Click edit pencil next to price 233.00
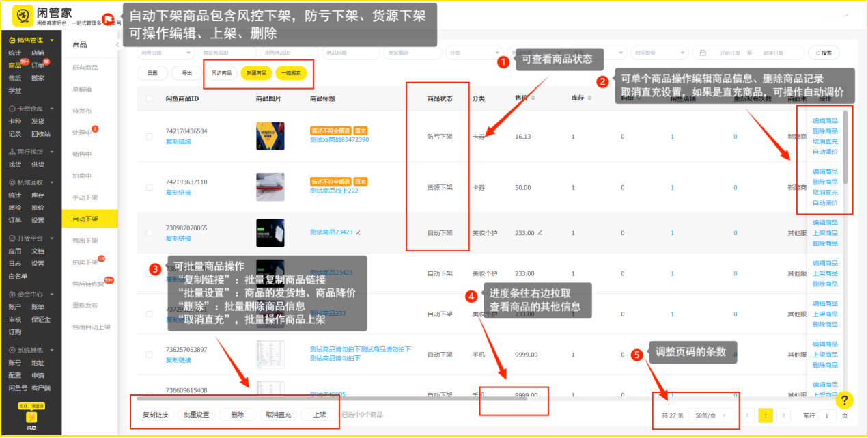The width and height of the screenshot is (868, 438). pos(539,232)
